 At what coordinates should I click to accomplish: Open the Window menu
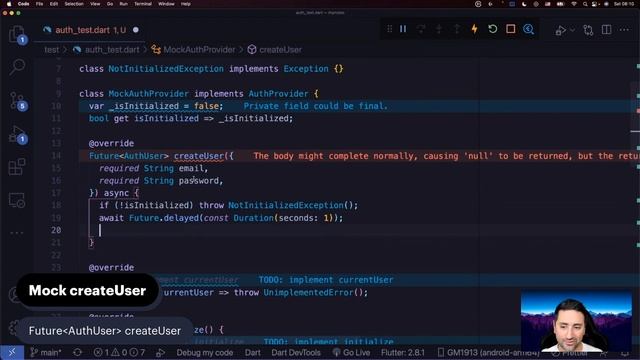pyautogui.click(x=166, y=4)
